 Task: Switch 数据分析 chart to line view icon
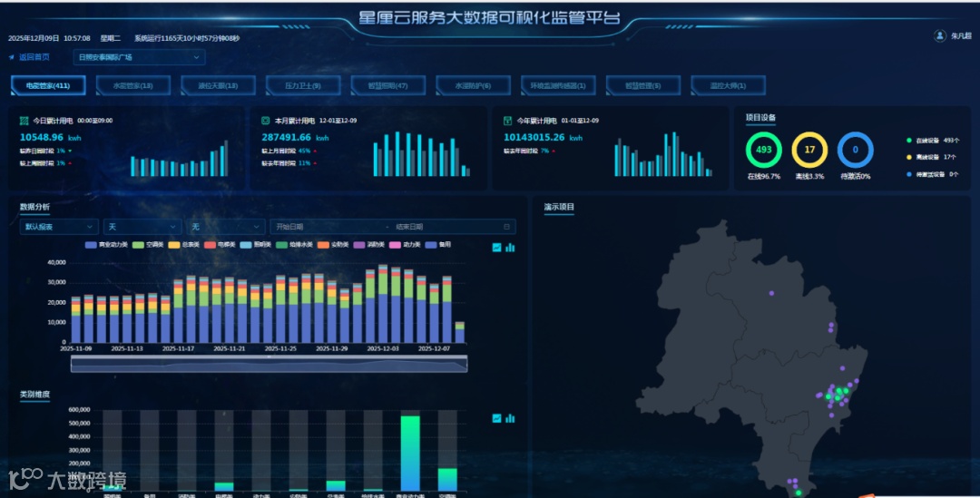pyautogui.click(x=497, y=248)
